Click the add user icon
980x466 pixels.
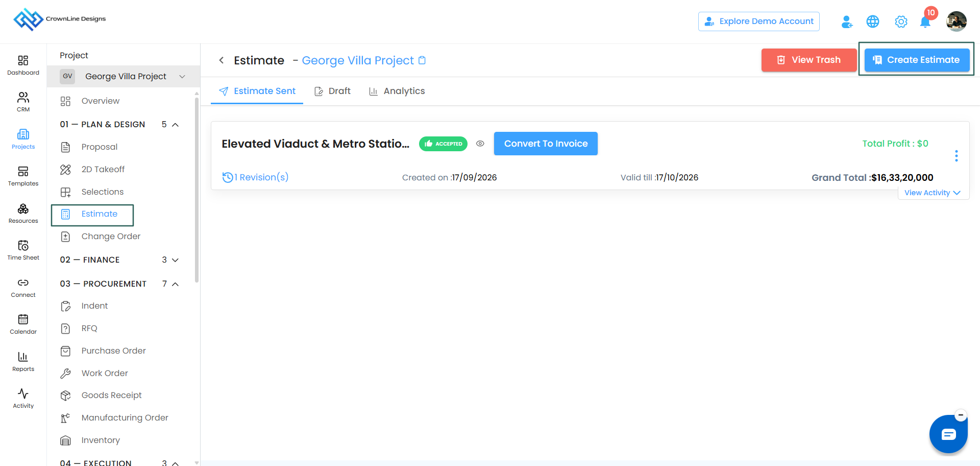point(847,21)
